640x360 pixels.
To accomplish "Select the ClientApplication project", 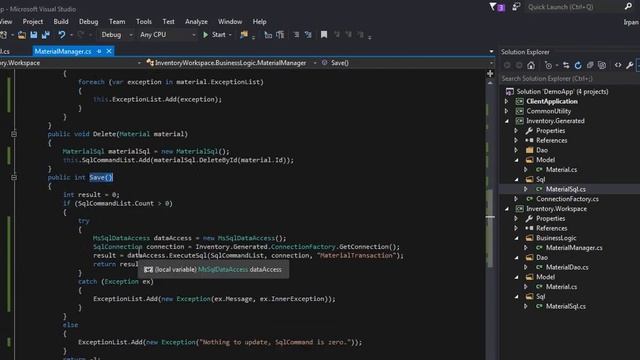I will point(552,101).
